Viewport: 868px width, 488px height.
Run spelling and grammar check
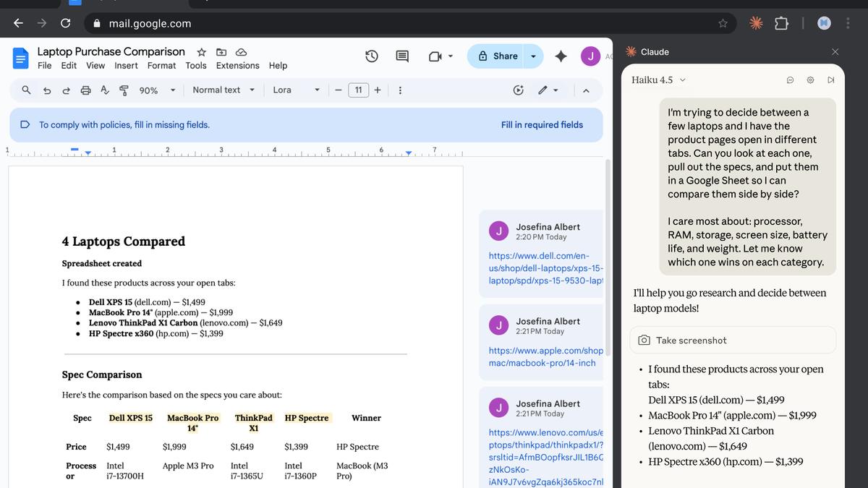pyautogui.click(x=105, y=90)
